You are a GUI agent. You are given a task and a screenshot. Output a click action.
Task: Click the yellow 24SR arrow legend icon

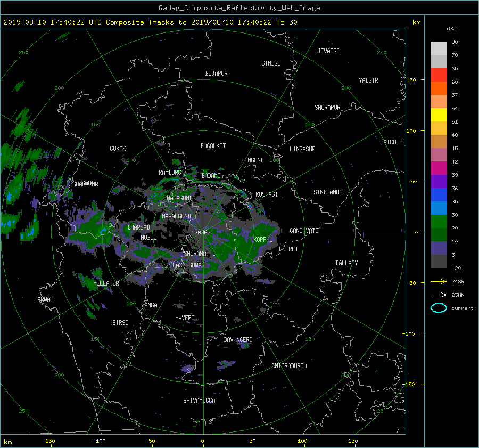[x=439, y=282]
